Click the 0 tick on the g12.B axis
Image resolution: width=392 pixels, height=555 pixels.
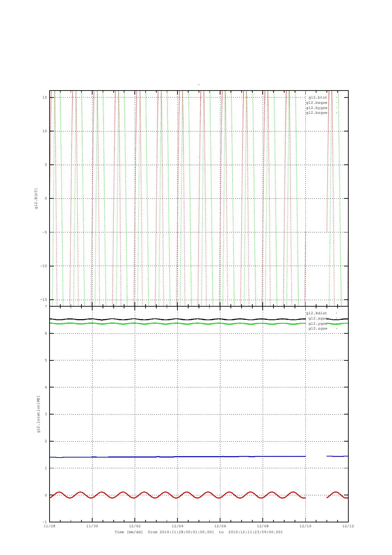46,198
